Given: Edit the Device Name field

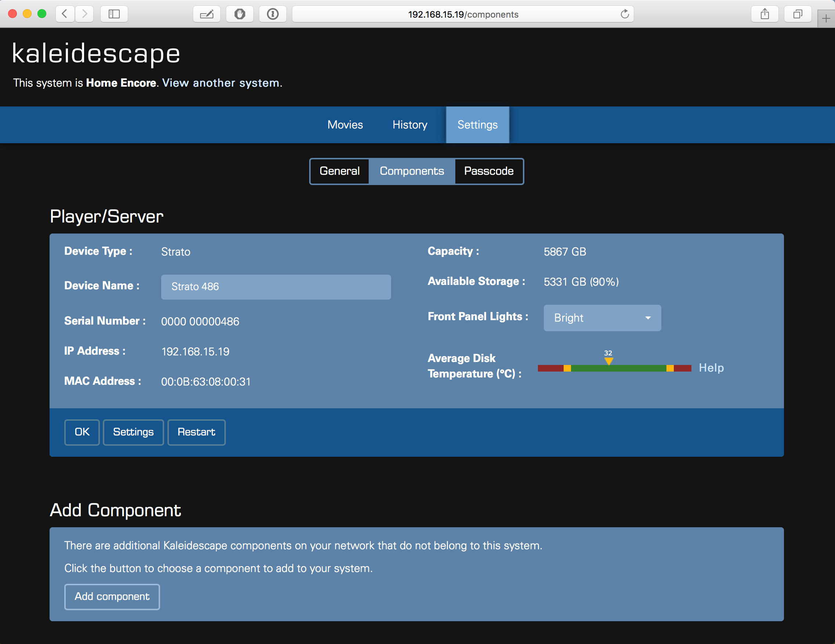Looking at the screenshot, I should [x=276, y=287].
